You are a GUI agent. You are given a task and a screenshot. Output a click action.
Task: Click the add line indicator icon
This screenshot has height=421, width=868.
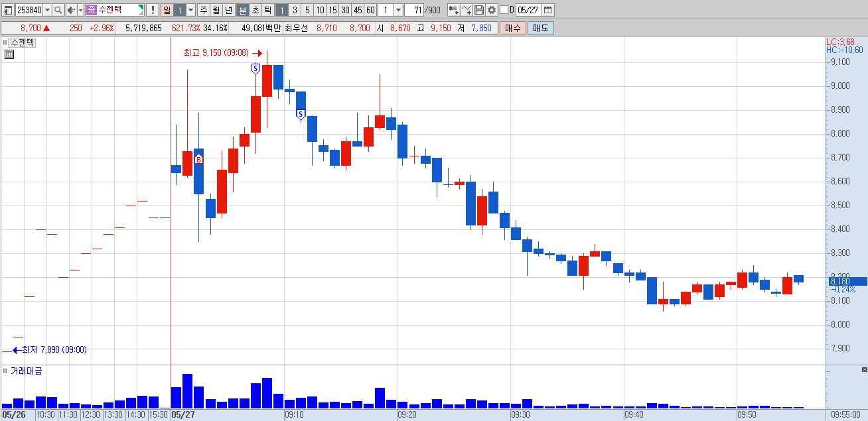click(x=467, y=10)
